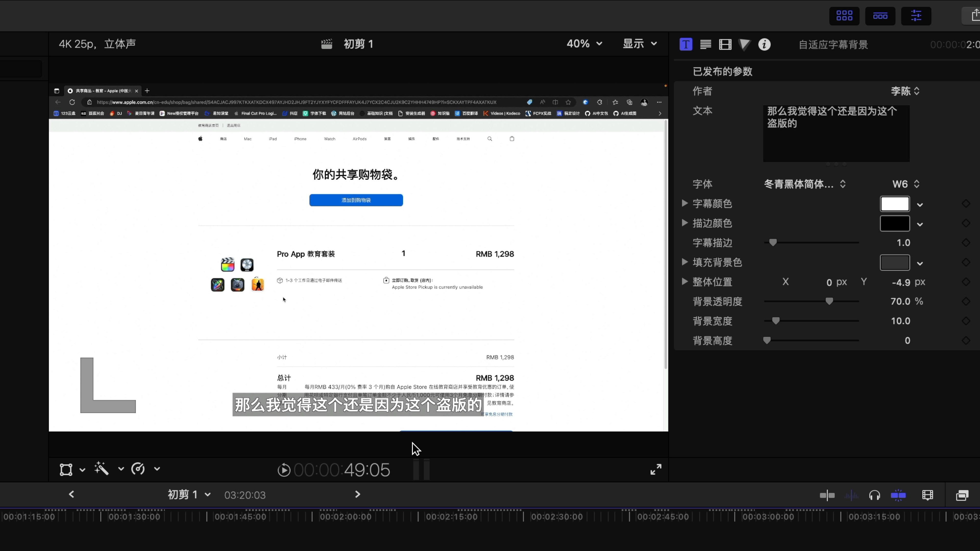980x551 pixels.
Task: Toggle solo headphones button
Action: (875, 495)
